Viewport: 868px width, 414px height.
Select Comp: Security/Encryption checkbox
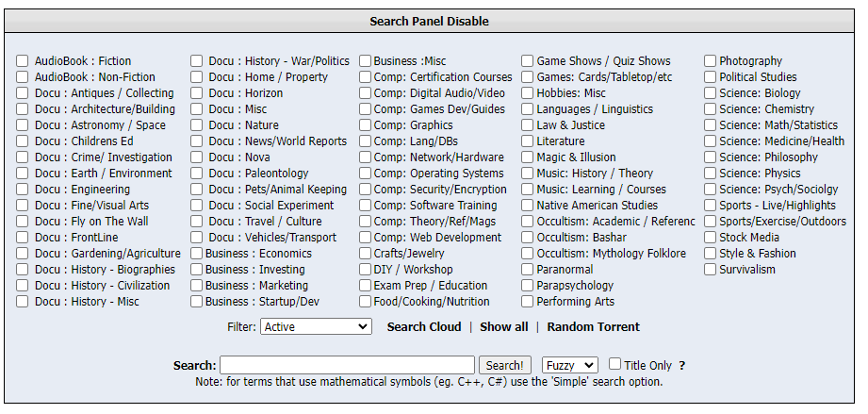pos(365,190)
